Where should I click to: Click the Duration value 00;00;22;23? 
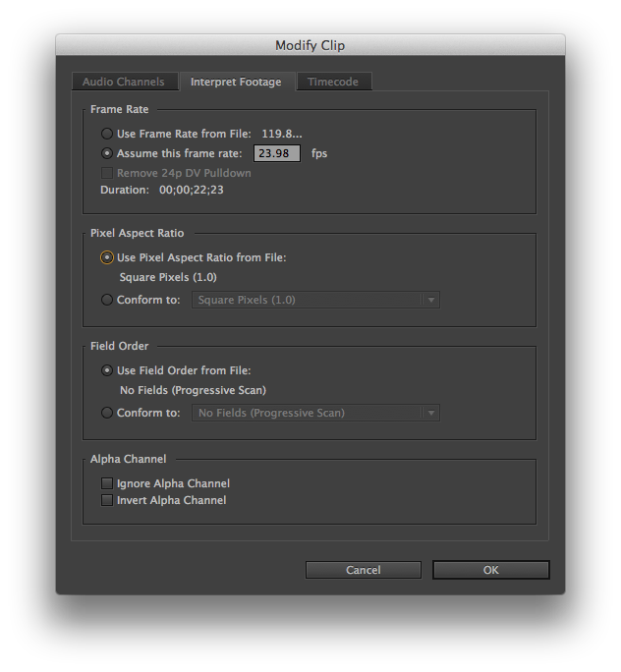click(x=192, y=190)
